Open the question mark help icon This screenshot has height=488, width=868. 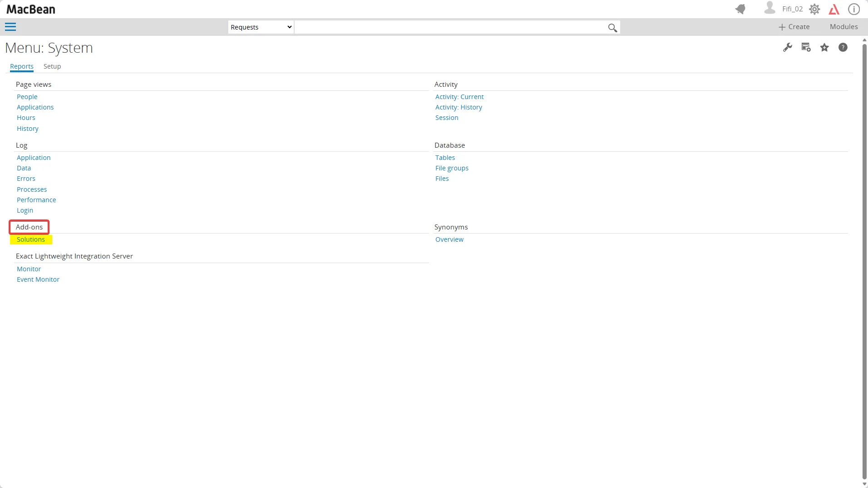tap(843, 47)
